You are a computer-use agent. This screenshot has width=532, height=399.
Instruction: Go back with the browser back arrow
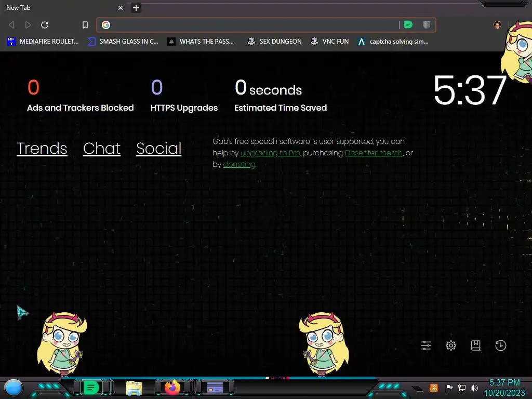click(x=11, y=25)
